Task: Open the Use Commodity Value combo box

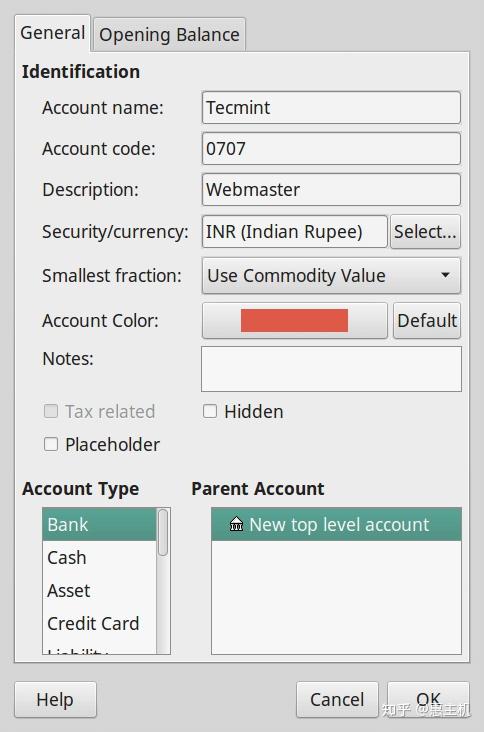Action: (331, 275)
